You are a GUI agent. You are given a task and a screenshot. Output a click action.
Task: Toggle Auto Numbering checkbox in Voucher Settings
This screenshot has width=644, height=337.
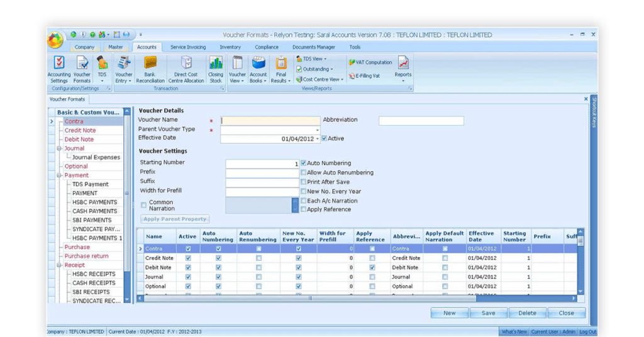point(304,163)
